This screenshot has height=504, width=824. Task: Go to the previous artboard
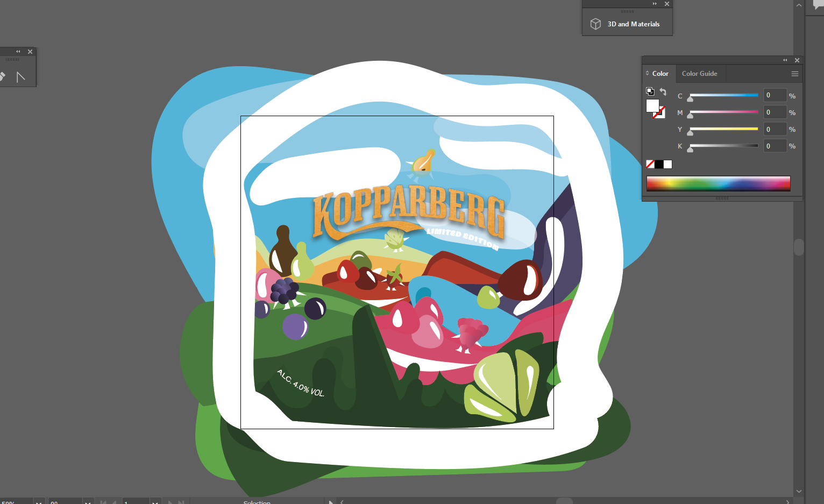click(x=114, y=502)
